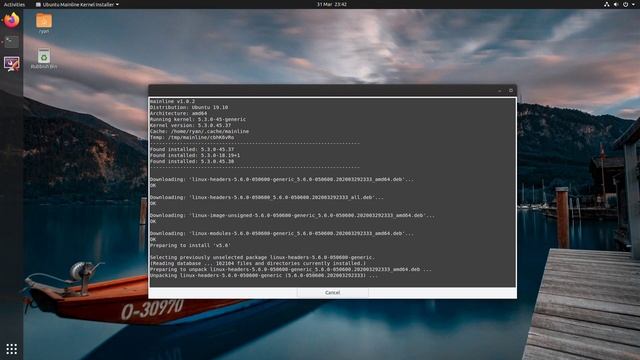Click the '(Reading database ...' line

(x=258, y=264)
